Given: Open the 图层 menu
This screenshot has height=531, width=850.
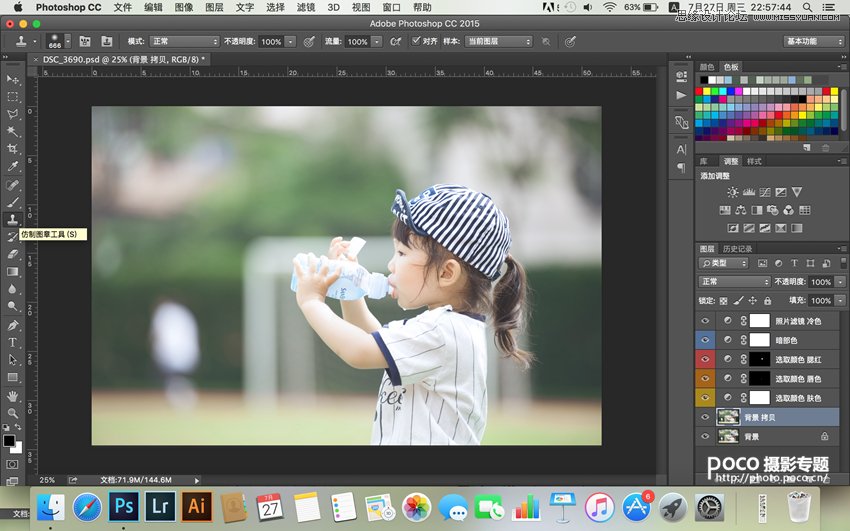Looking at the screenshot, I should coord(214,7).
